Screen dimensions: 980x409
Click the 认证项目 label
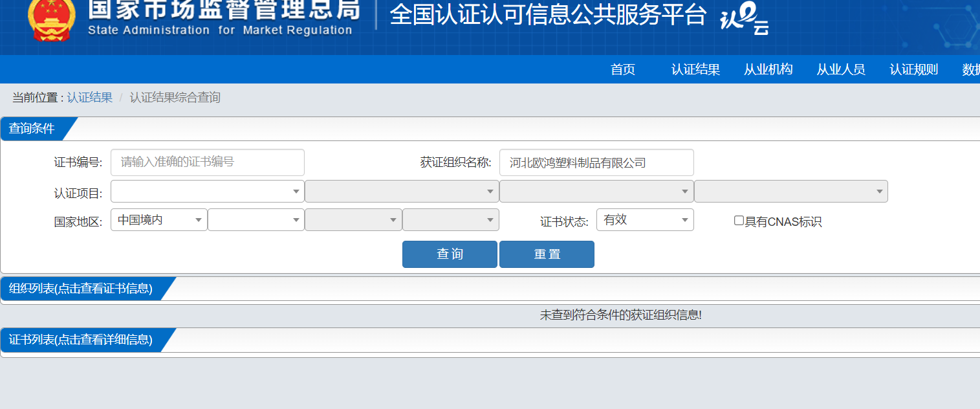click(78, 193)
